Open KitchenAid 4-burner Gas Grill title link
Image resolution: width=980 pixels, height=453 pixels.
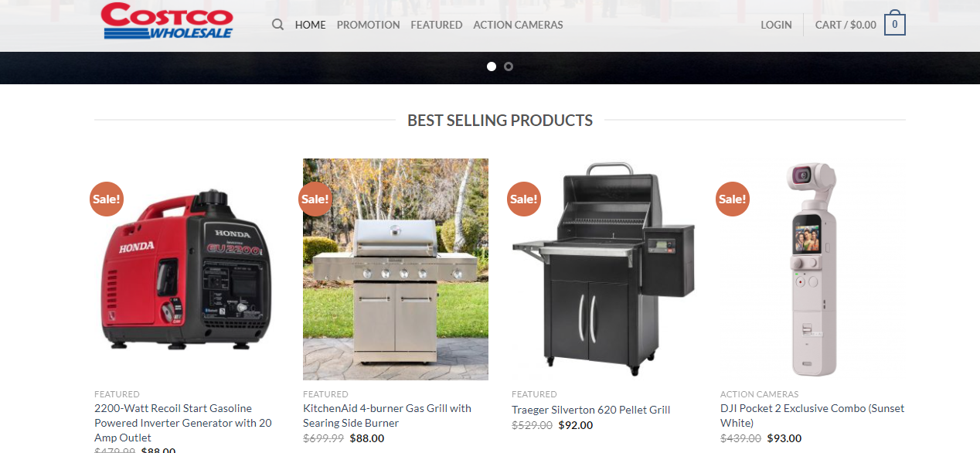(387, 416)
